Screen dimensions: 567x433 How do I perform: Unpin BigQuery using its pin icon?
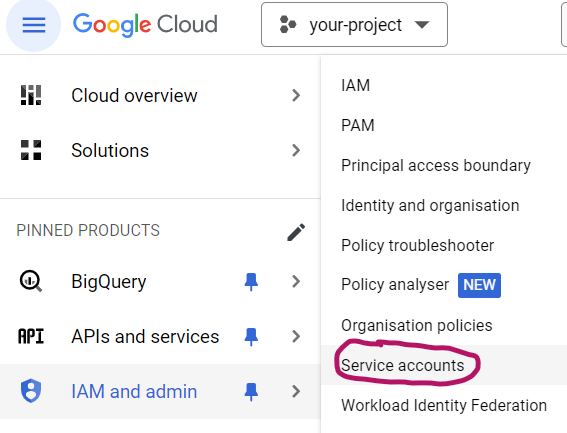point(251,282)
